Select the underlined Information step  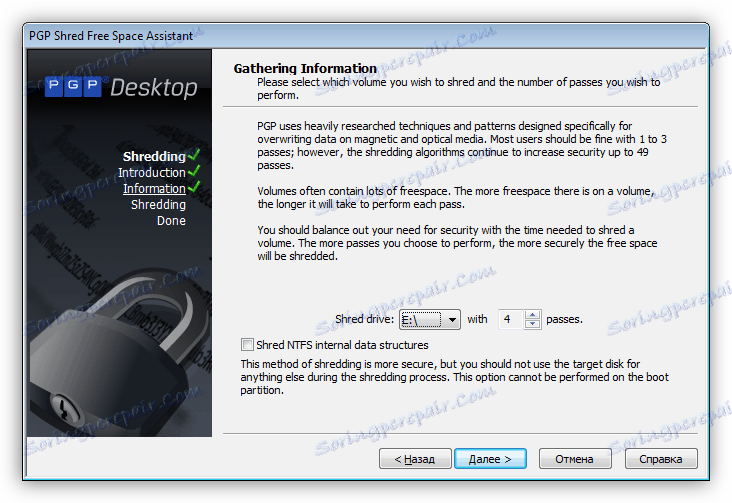pos(154,188)
